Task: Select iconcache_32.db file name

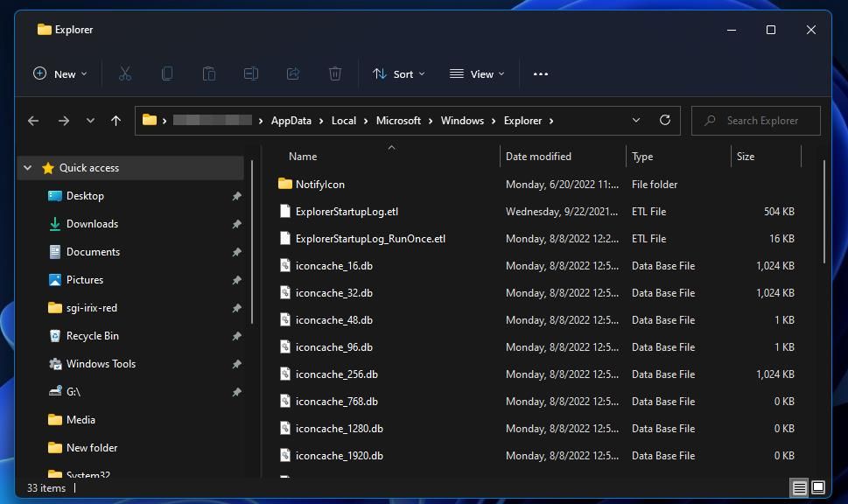Action: pos(333,292)
